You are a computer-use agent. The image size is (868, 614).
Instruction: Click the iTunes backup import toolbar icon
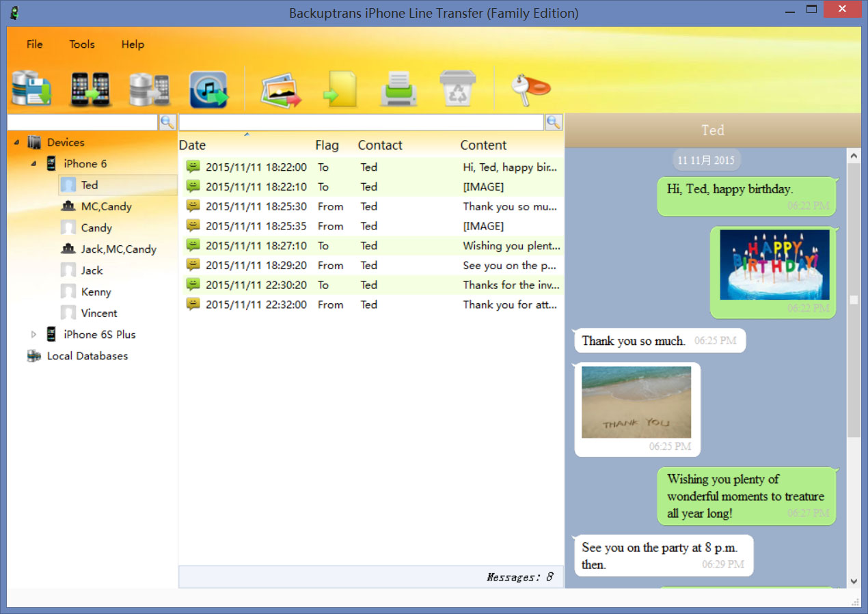click(208, 89)
